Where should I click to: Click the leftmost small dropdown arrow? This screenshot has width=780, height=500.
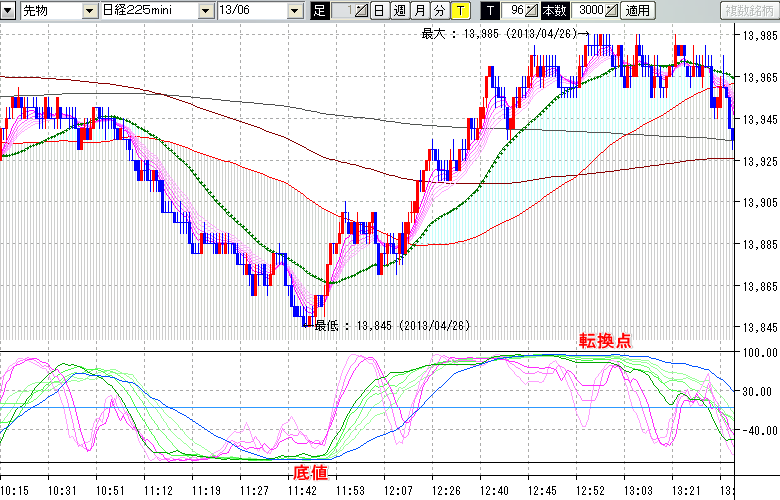click(9, 11)
